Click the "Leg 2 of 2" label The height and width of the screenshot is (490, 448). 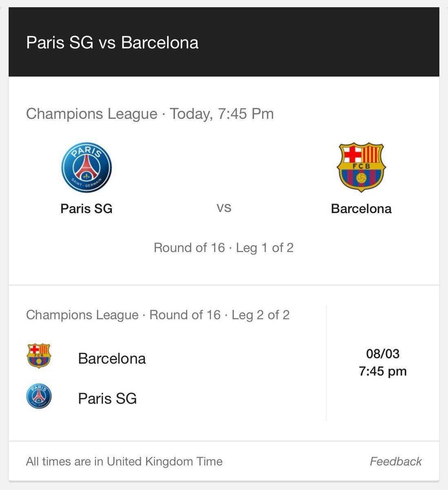[261, 315]
